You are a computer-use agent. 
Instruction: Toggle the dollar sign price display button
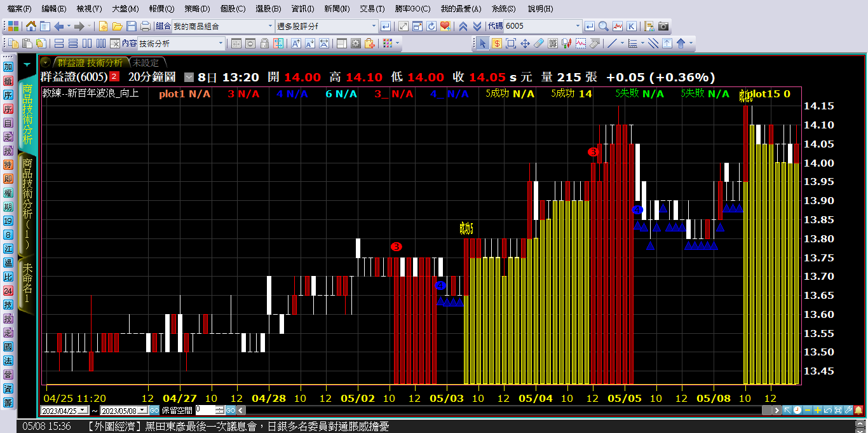pos(496,43)
